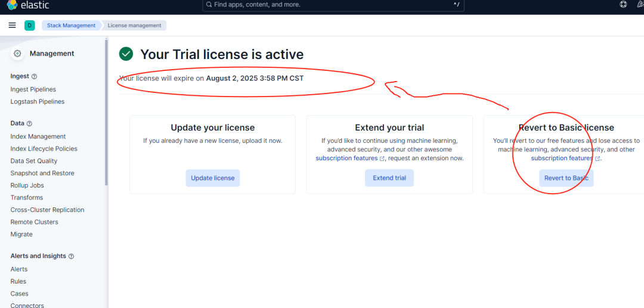
Task: Open the help lifebuoy icon
Action: [623, 5]
